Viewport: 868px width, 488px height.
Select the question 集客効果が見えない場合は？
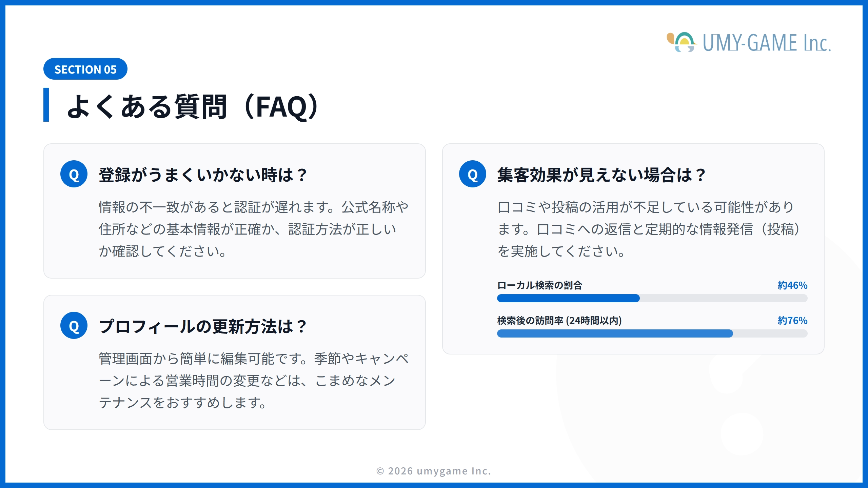(601, 175)
